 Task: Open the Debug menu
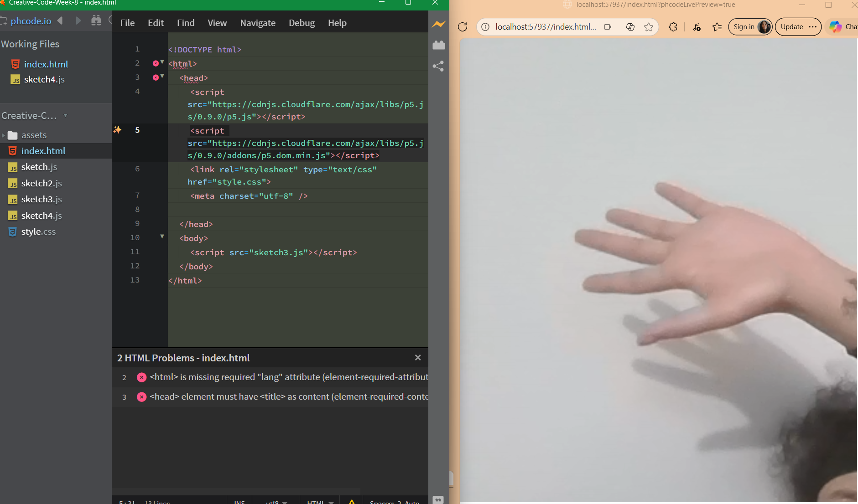coord(302,23)
